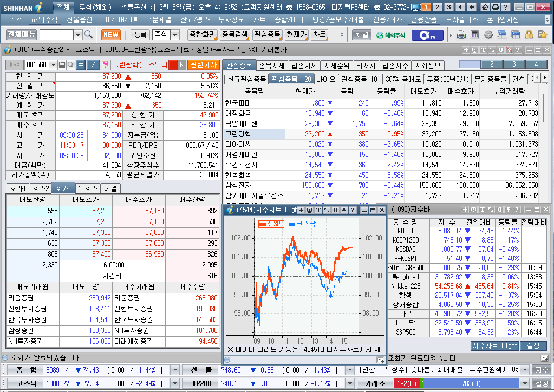Toggle KOSPI series in the chart legend
The image size is (554, 392).
pyautogui.click(x=271, y=224)
